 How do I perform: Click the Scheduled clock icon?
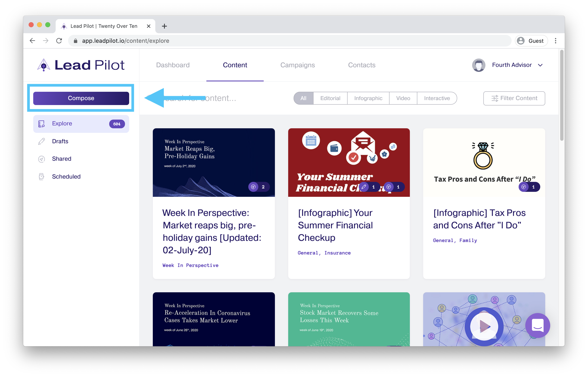point(41,176)
